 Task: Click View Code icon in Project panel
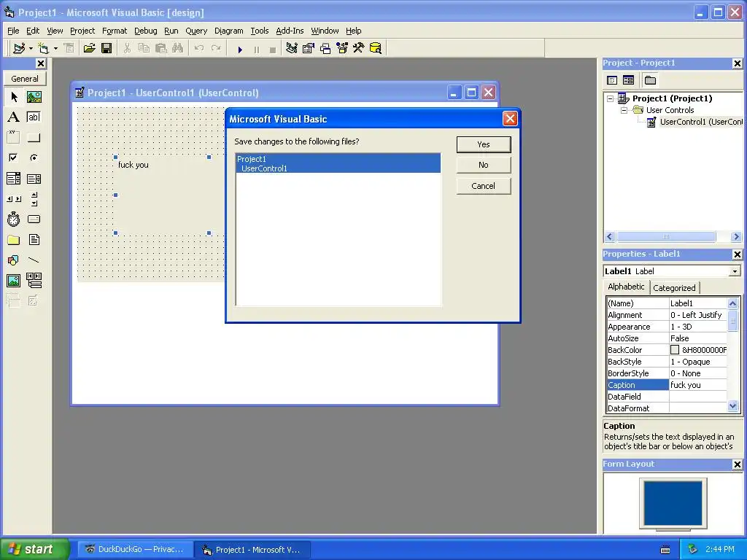[x=612, y=80]
